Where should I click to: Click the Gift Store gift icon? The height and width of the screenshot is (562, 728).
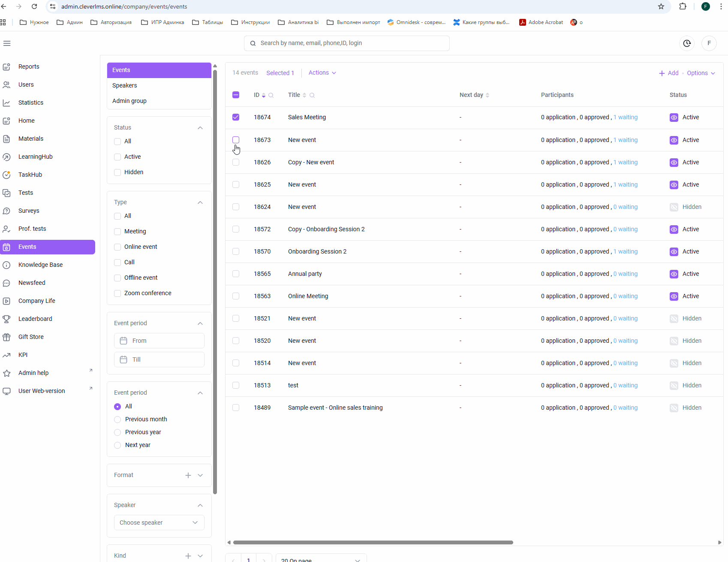[x=6, y=337]
